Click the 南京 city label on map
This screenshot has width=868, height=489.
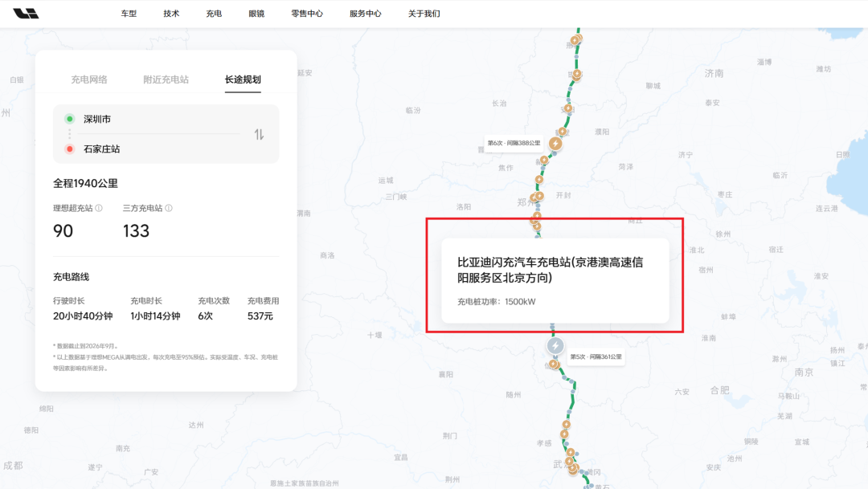pyautogui.click(x=804, y=373)
